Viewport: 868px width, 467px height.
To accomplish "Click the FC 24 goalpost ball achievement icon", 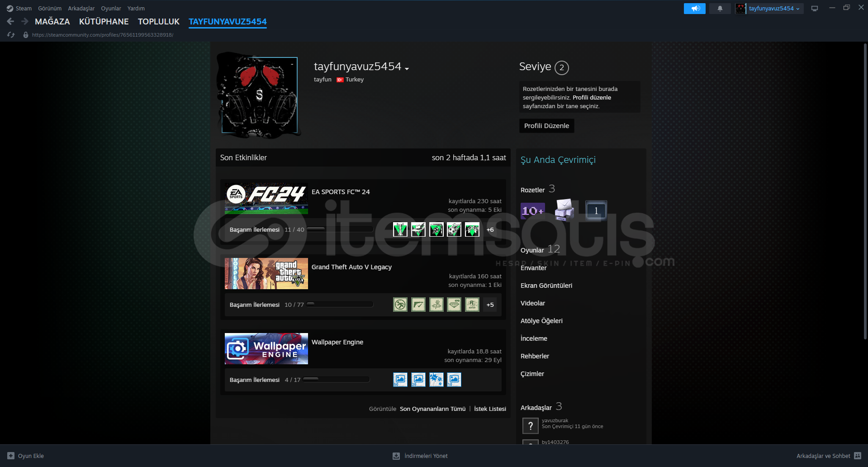I will [x=436, y=229].
